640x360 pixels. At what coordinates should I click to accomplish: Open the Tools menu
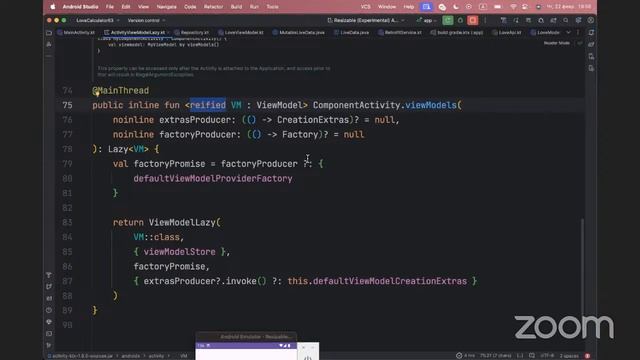[272, 7]
